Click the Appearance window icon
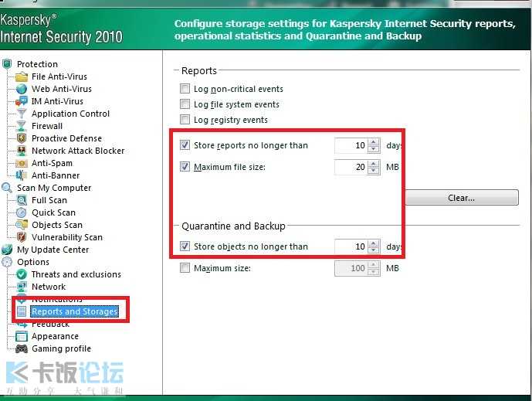 [22, 337]
